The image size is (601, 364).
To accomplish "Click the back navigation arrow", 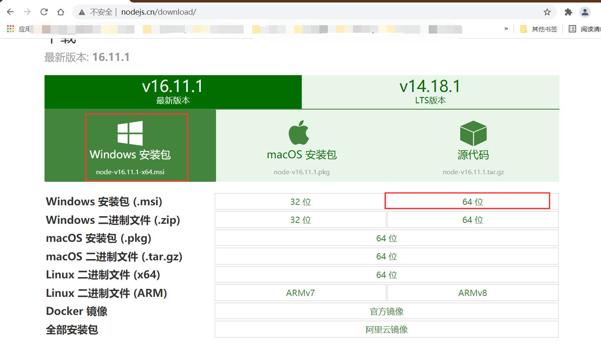I will pyautogui.click(x=10, y=12).
